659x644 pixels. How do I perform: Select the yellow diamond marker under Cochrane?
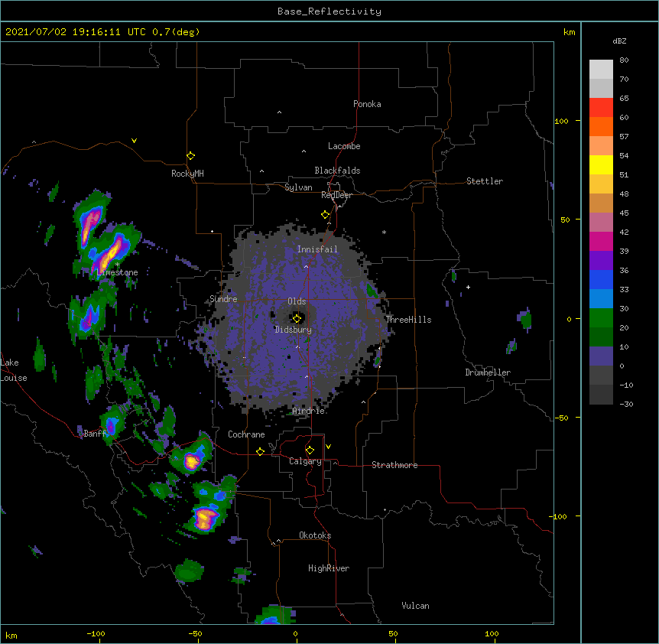pos(260,451)
